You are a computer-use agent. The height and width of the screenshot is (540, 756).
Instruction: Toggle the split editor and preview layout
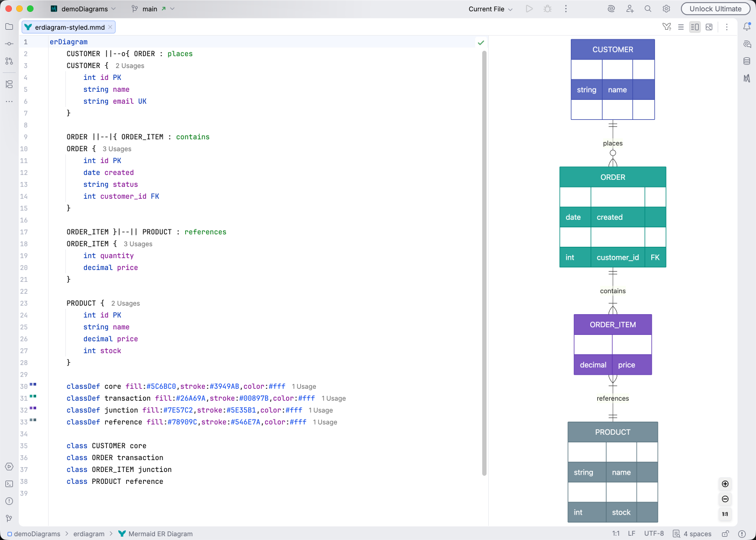click(695, 26)
